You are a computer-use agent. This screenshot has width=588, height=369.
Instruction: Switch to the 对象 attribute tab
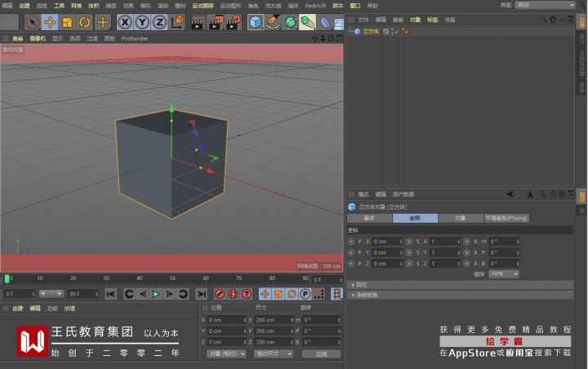tap(460, 218)
